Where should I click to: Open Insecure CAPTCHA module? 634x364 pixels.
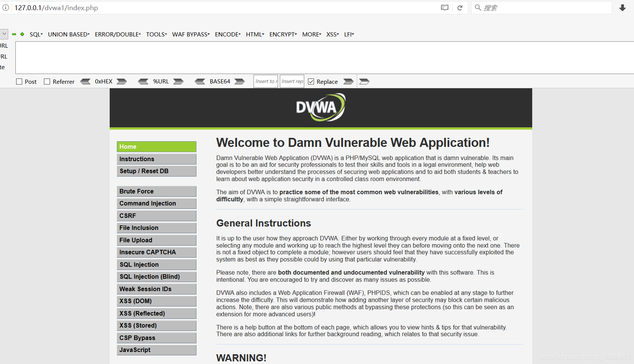pos(157,252)
